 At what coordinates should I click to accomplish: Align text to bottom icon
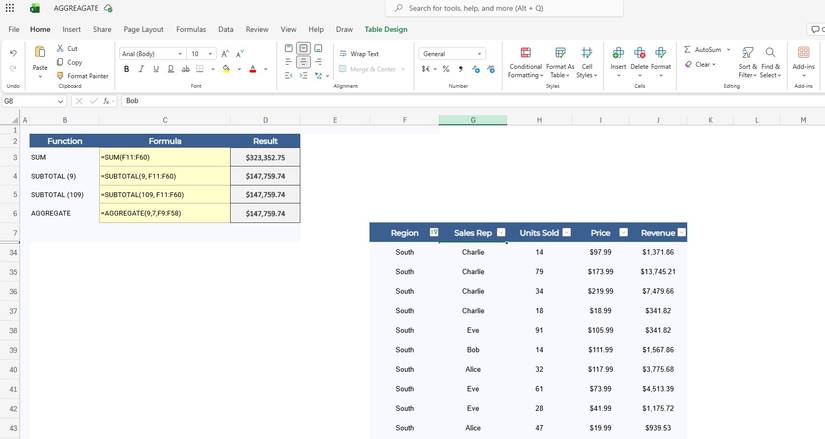[x=318, y=48]
